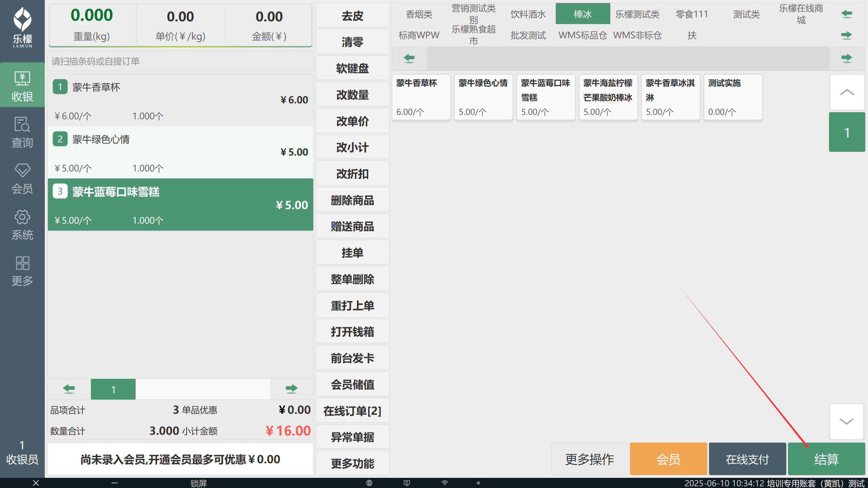This screenshot has height=488, width=868.
Task: Select the 棒冰 category tab
Action: (583, 14)
